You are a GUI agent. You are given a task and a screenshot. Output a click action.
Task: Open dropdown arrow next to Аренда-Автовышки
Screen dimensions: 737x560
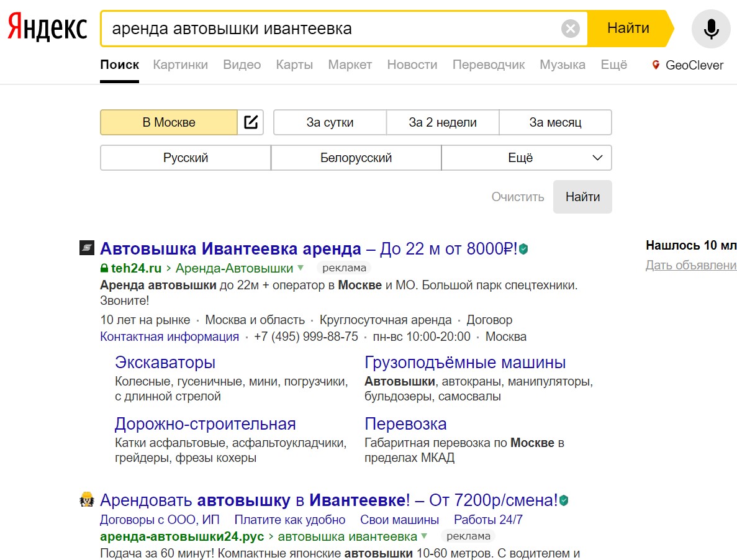coord(301,268)
